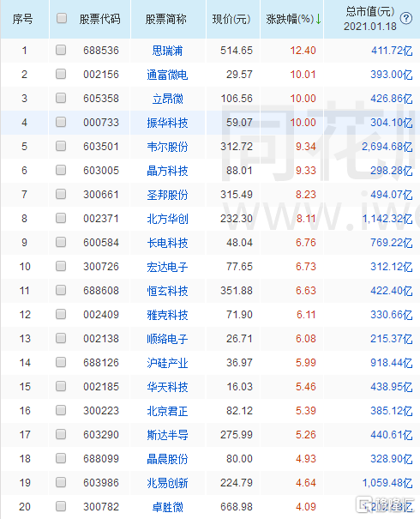The height and width of the screenshot is (519, 420).
Task: Sort by 现价(元) column header
Action: (x=231, y=19)
